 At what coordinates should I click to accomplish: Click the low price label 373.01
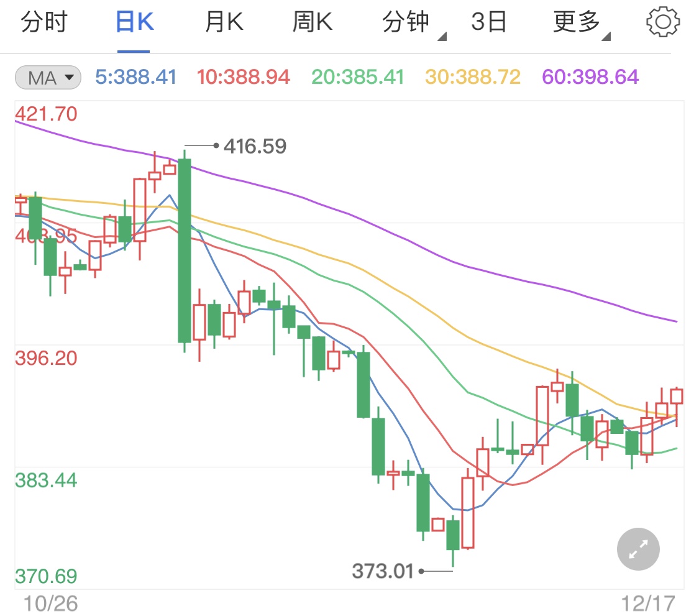click(x=383, y=571)
